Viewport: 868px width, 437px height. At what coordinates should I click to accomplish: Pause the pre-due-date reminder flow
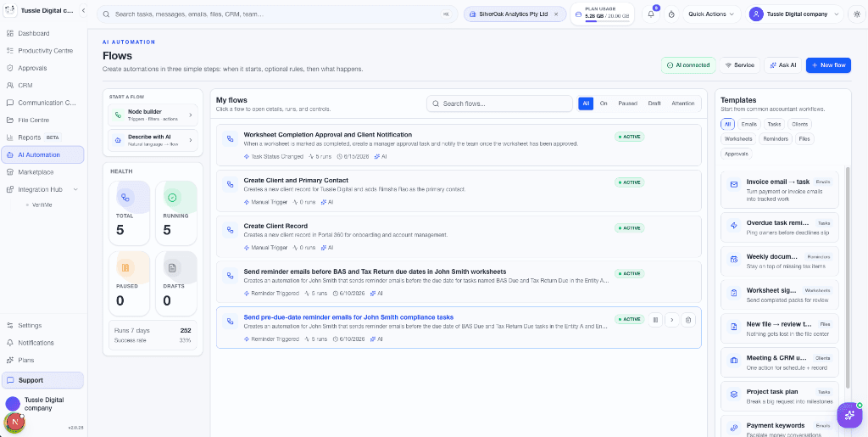point(655,320)
